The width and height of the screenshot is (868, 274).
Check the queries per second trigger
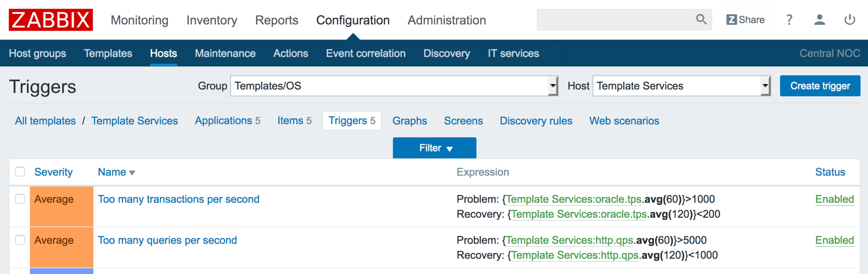pos(20,240)
